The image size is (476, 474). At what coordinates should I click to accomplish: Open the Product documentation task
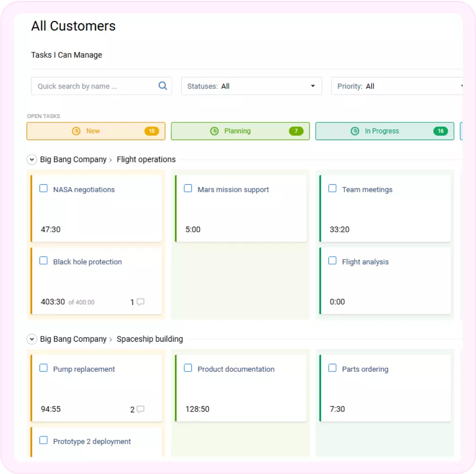pos(236,369)
